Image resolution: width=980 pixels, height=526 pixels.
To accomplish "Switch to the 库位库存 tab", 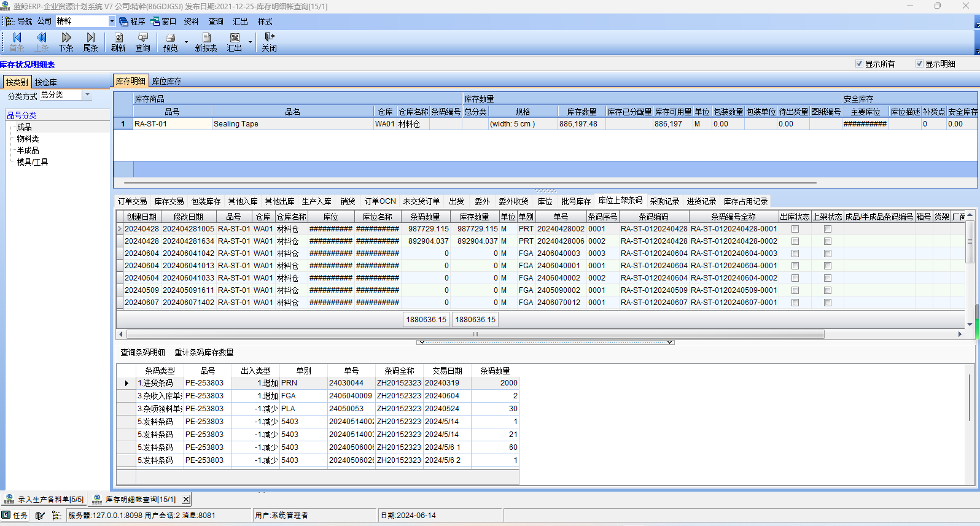I will (x=166, y=81).
